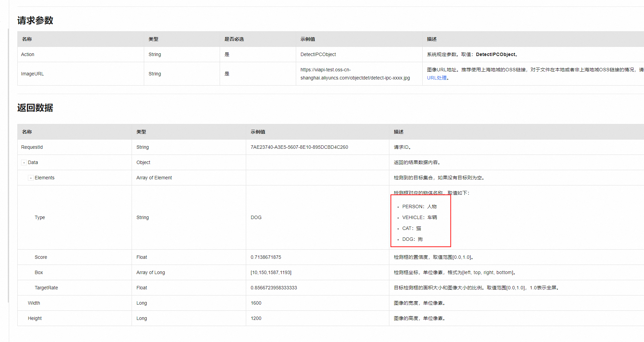Click the Type row name
644x342 pixels.
40,217
